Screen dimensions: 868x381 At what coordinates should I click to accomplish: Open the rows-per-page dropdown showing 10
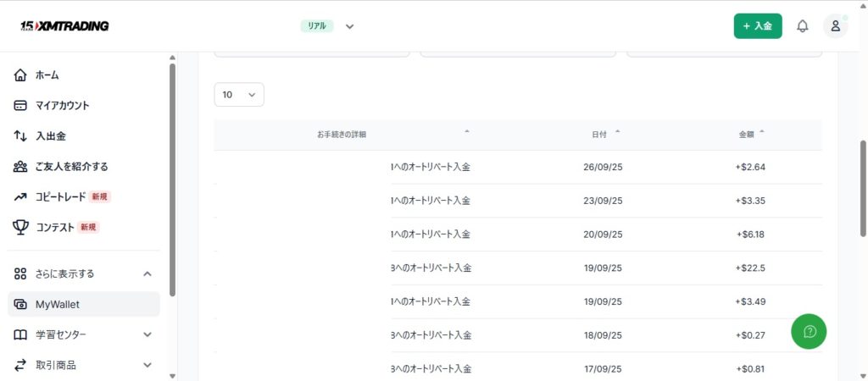[x=239, y=95]
